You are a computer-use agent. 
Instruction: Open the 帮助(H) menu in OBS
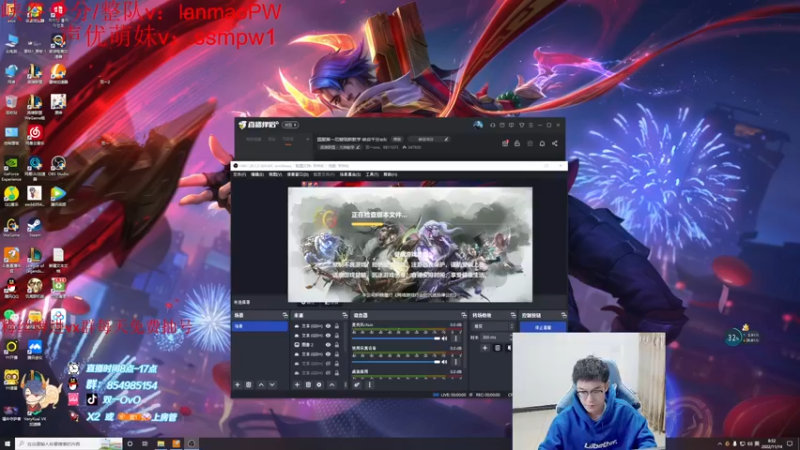click(390, 174)
